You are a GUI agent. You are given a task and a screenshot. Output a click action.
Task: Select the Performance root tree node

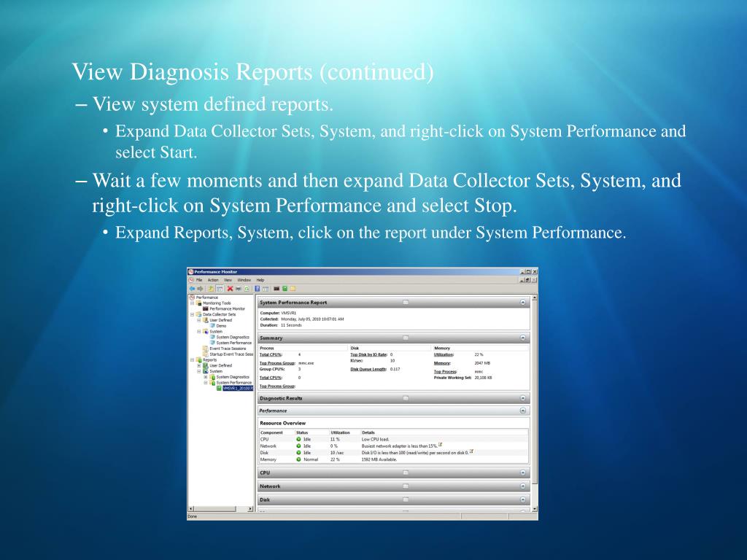click(x=206, y=297)
